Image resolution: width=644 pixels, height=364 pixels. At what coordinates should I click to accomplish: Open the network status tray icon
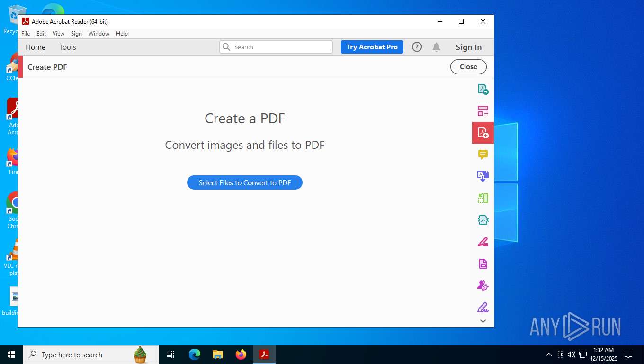click(583, 355)
